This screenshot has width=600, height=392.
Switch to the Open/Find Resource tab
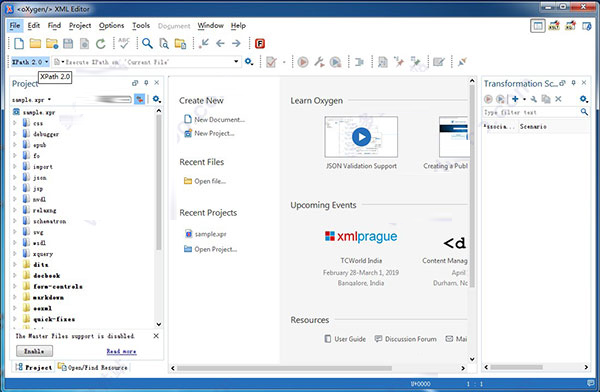93,367
